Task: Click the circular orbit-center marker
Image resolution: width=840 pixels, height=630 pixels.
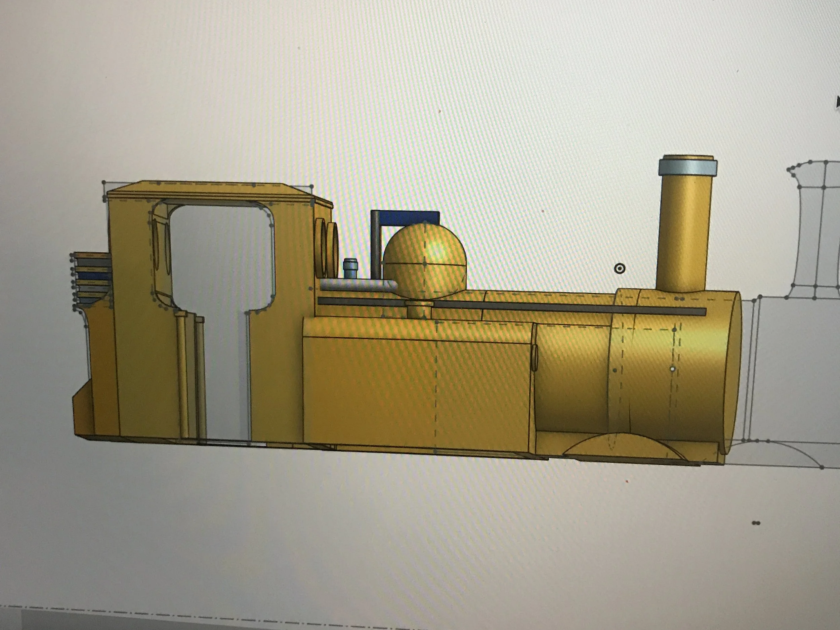Action: (619, 269)
